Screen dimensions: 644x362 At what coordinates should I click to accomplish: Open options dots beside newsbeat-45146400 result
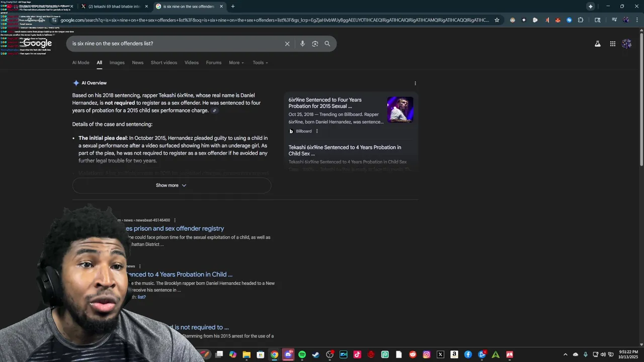tap(175, 220)
